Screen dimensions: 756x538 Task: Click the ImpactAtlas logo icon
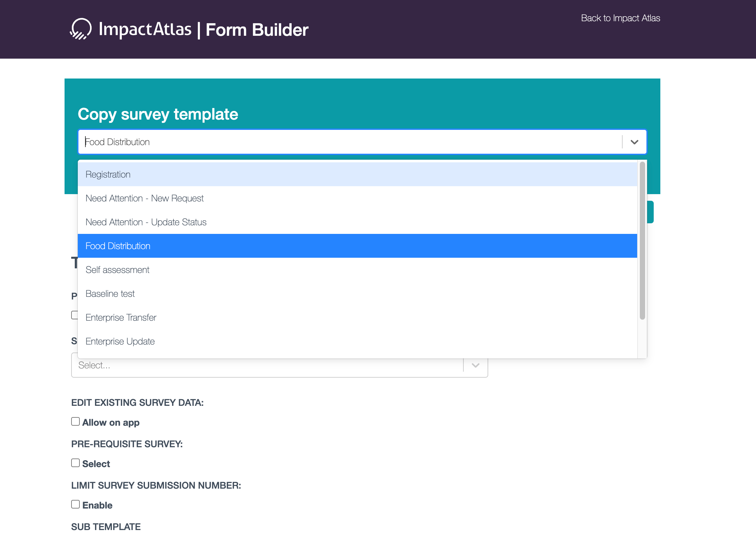81,29
